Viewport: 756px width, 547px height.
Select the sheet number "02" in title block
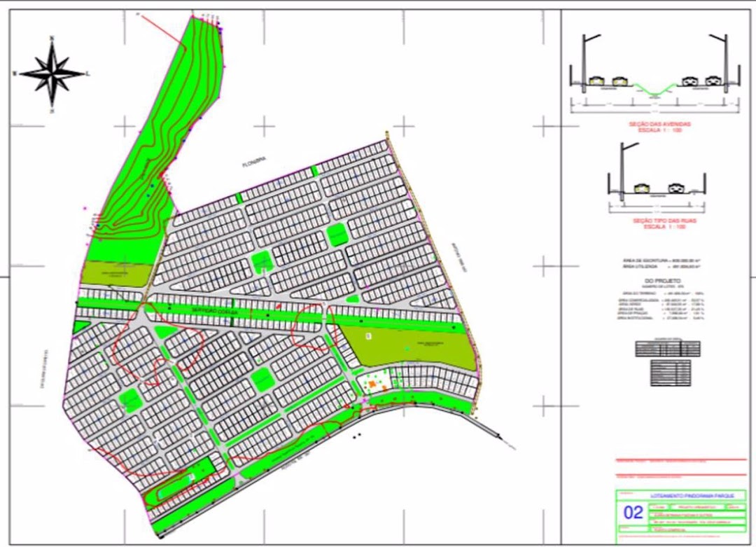point(632,512)
